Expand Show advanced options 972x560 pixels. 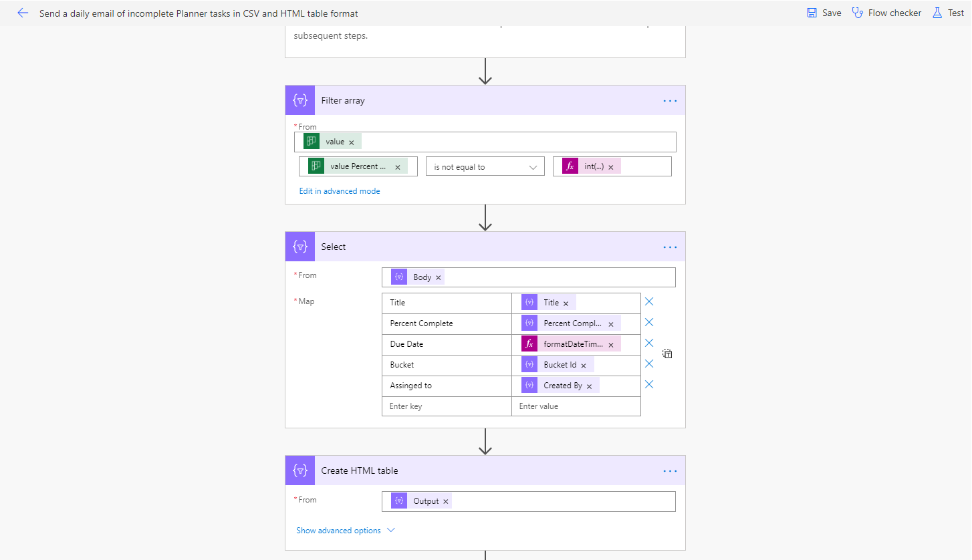point(346,531)
